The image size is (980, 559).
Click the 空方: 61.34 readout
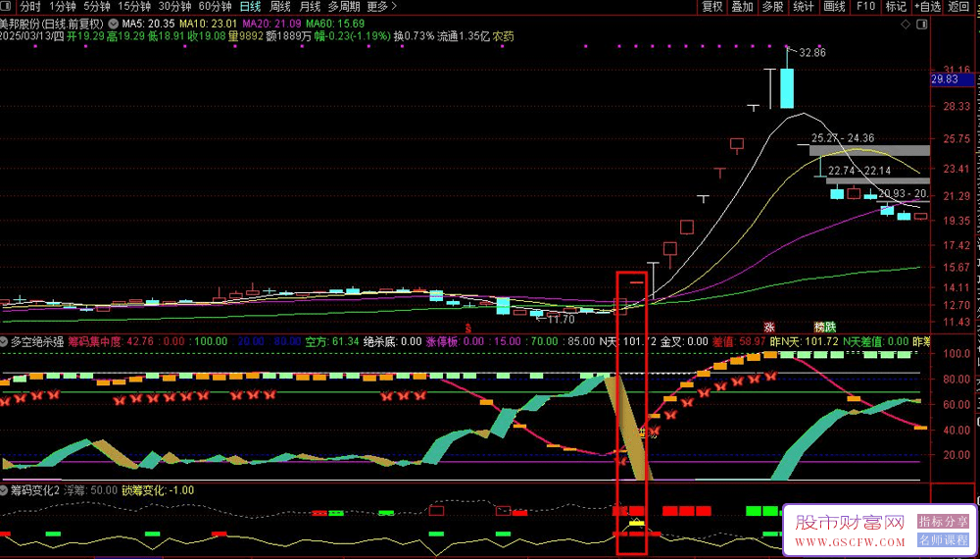(x=332, y=342)
